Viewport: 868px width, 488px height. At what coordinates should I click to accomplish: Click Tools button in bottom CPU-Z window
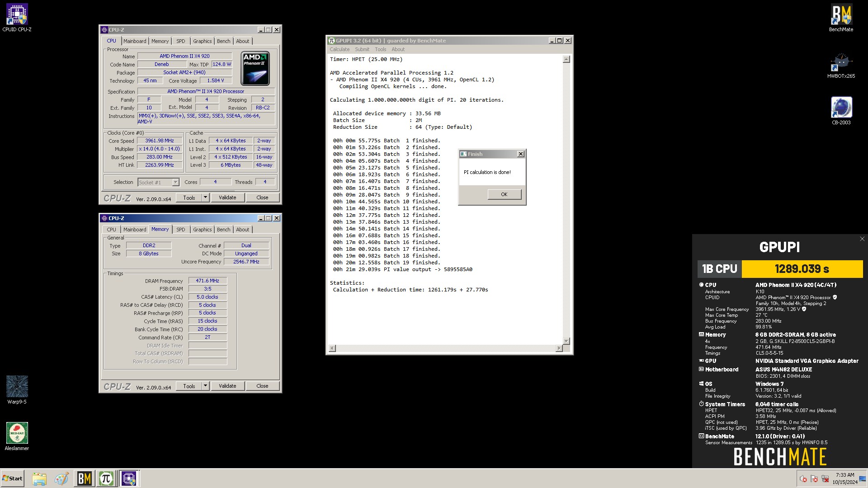(189, 386)
